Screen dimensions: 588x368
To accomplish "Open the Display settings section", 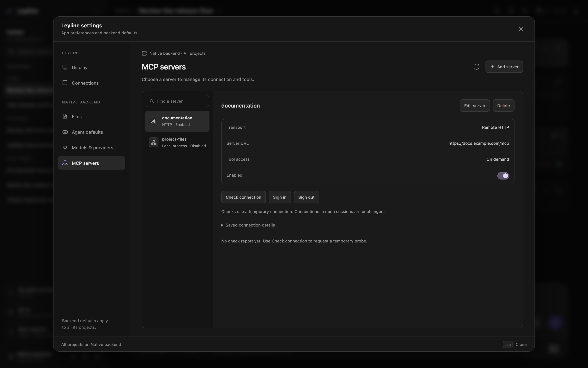I will pos(92,67).
